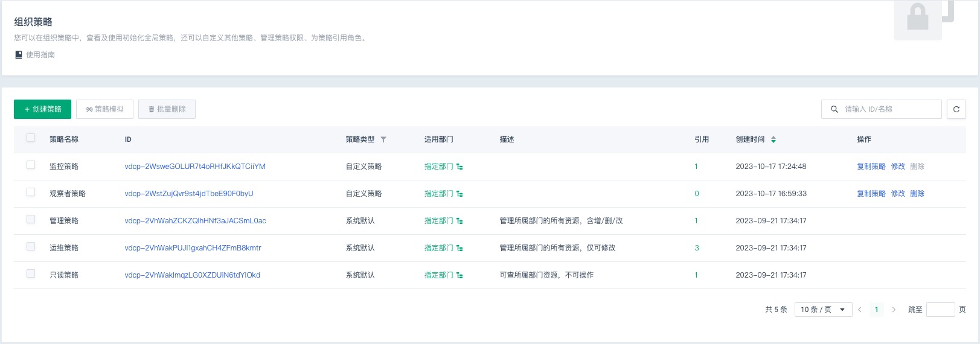Click the filter icon on 策略类型 column

click(x=383, y=139)
